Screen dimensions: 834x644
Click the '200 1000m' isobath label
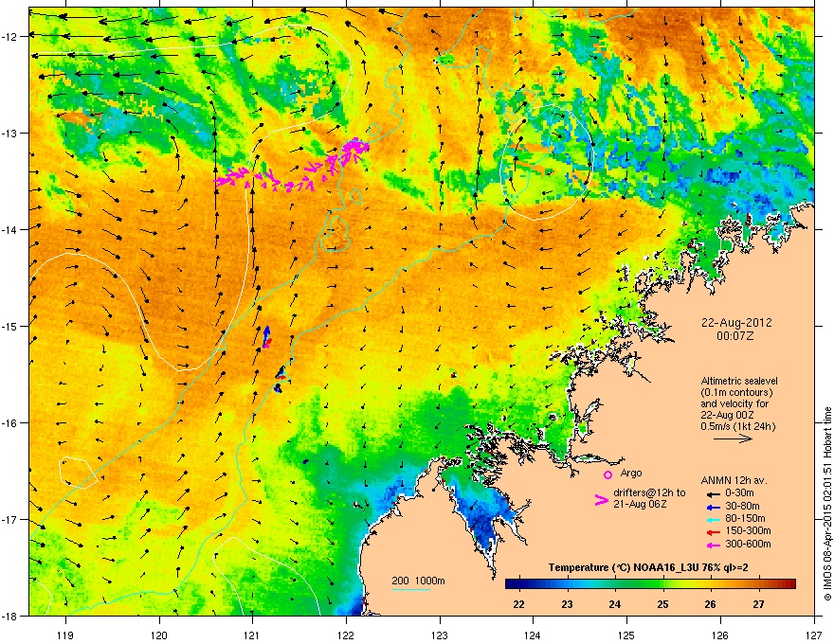click(418, 581)
